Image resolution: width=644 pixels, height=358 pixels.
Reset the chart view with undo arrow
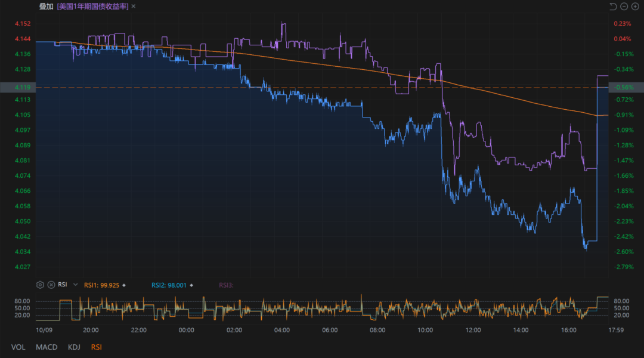[x=613, y=7]
